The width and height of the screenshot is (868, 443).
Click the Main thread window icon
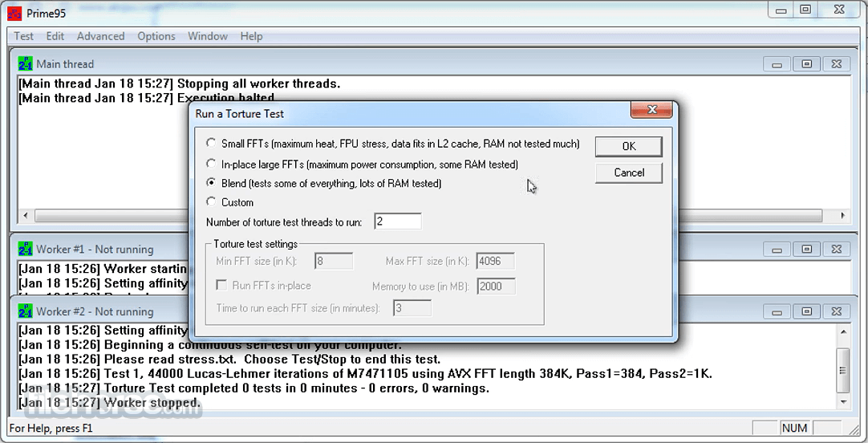coord(26,63)
